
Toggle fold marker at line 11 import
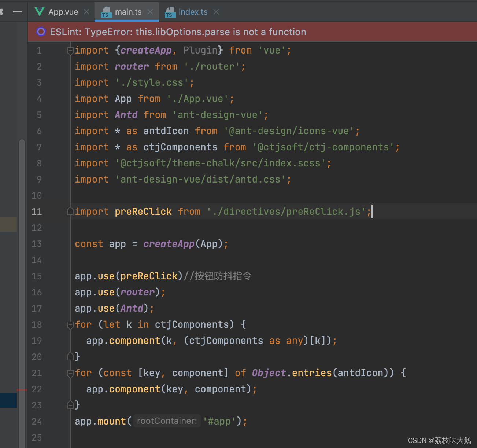point(70,212)
